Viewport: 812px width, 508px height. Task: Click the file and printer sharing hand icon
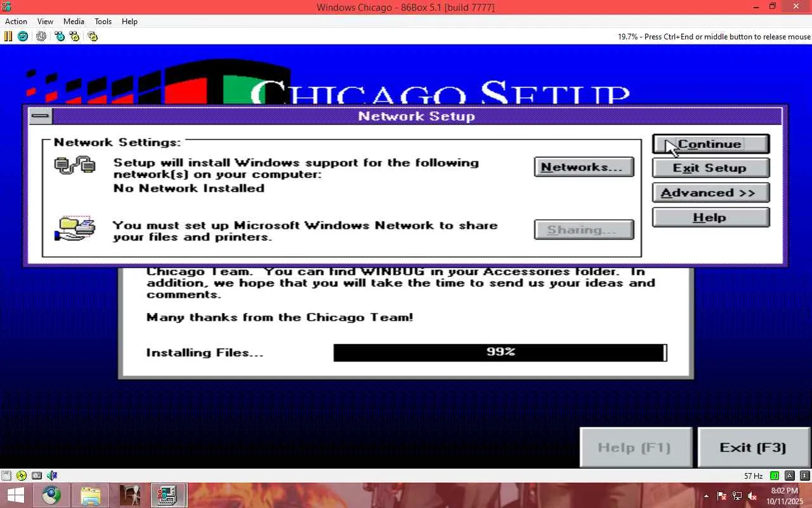(x=75, y=229)
